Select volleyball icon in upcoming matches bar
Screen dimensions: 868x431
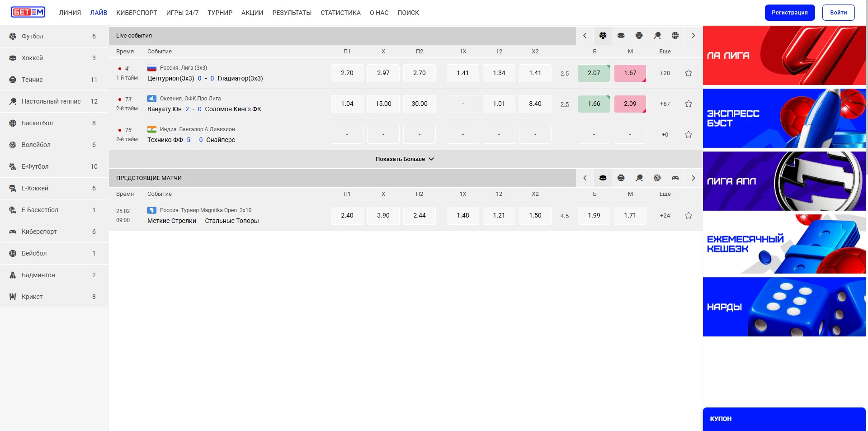click(x=657, y=178)
